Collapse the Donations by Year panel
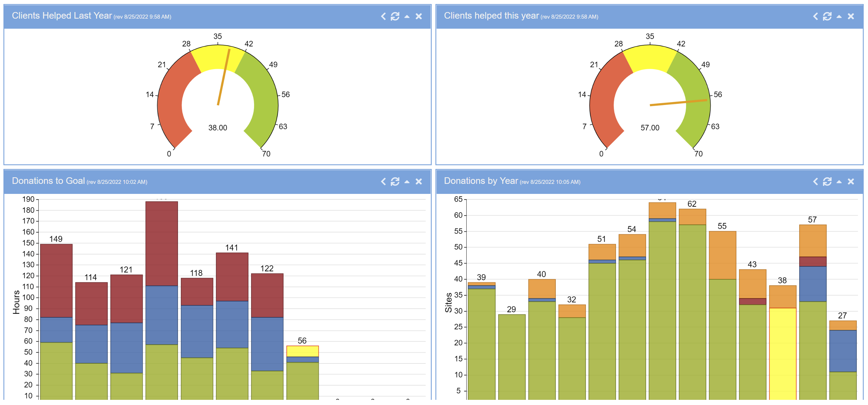The height and width of the screenshot is (405, 868). coord(839,182)
